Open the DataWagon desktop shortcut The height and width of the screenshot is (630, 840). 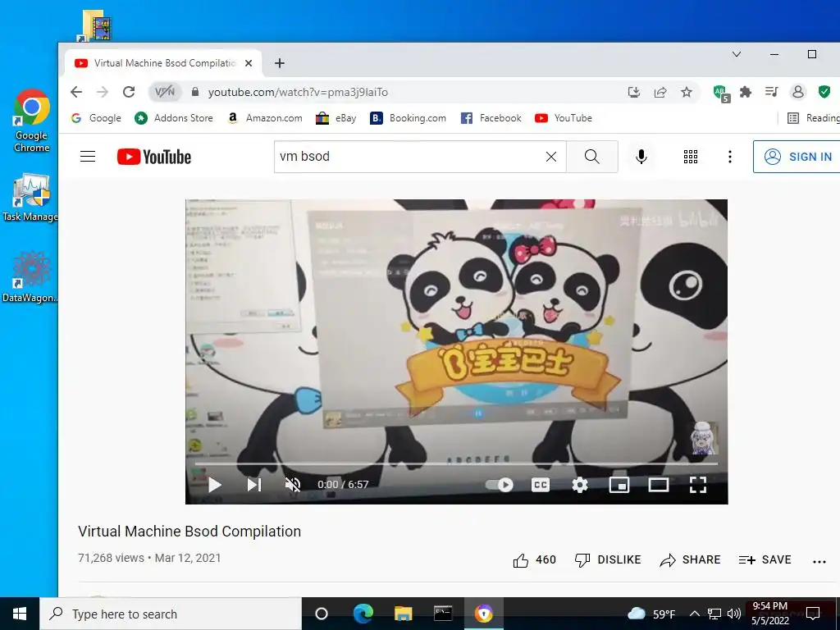click(x=30, y=276)
